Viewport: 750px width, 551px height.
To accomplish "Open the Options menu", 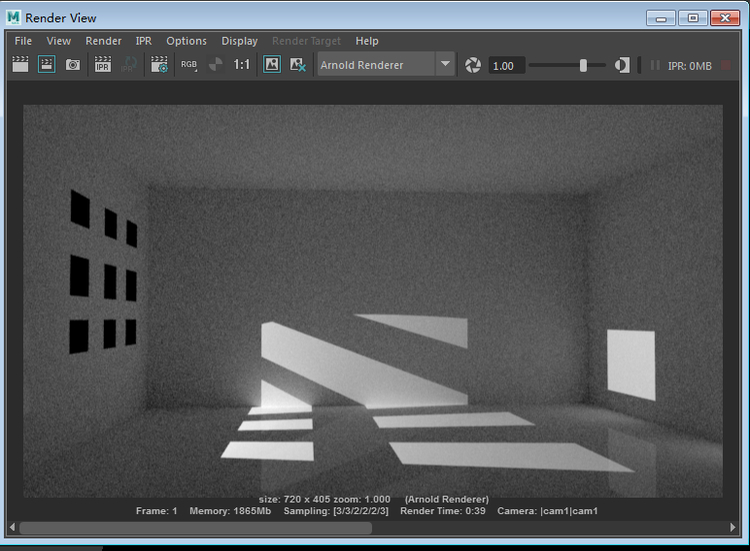I will pyautogui.click(x=187, y=41).
